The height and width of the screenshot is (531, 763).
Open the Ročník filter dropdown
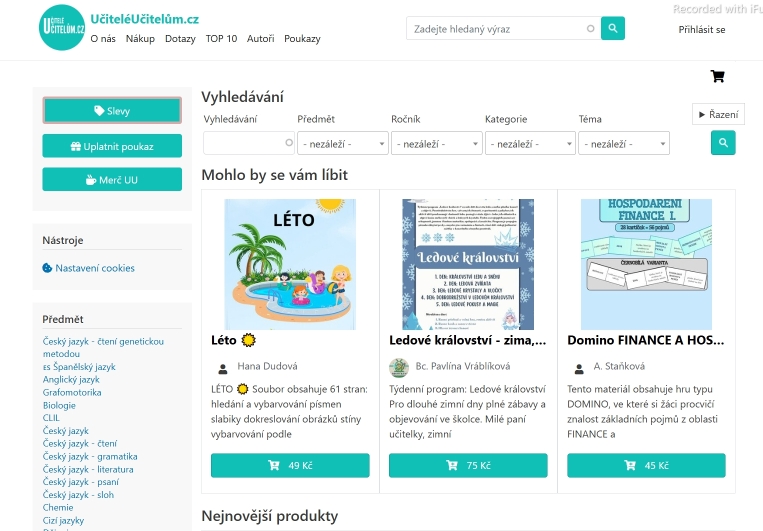tap(436, 144)
